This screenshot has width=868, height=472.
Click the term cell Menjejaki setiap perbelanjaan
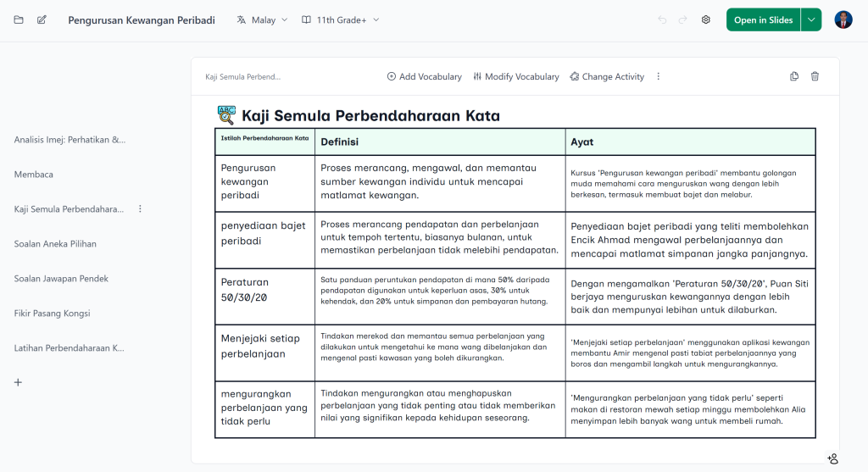(x=264, y=353)
